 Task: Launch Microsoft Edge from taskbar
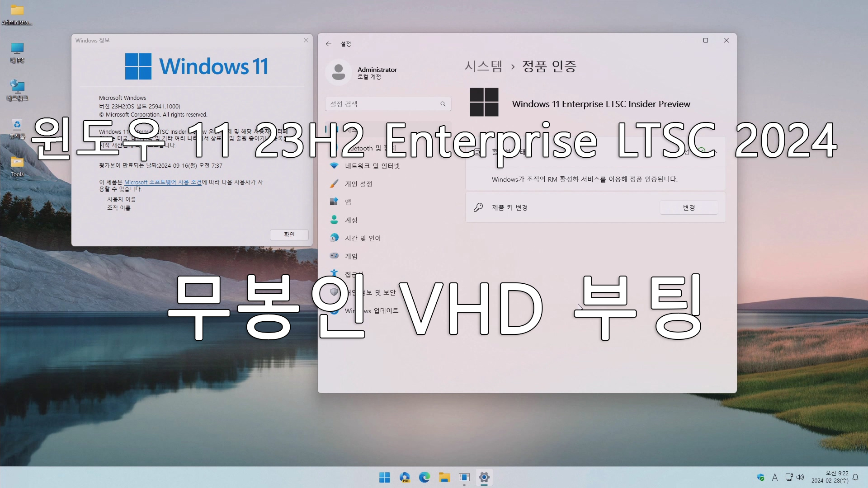[x=424, y=477]
